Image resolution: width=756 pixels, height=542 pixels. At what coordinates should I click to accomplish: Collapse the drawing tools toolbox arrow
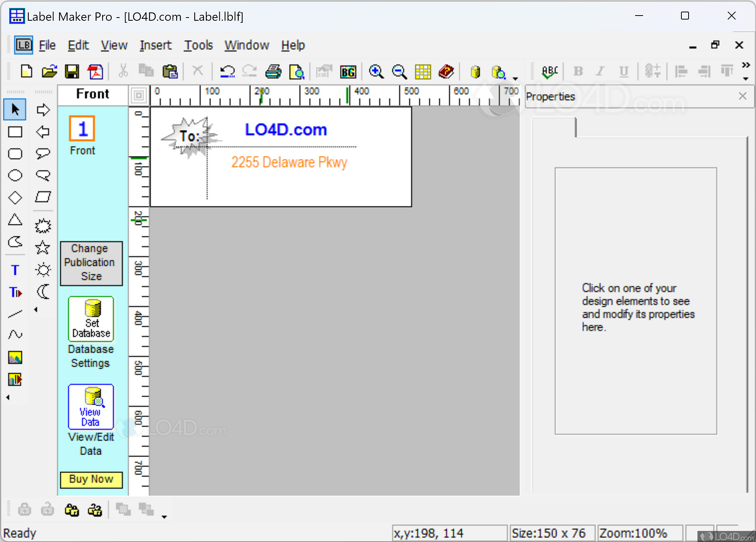point(8,398)
